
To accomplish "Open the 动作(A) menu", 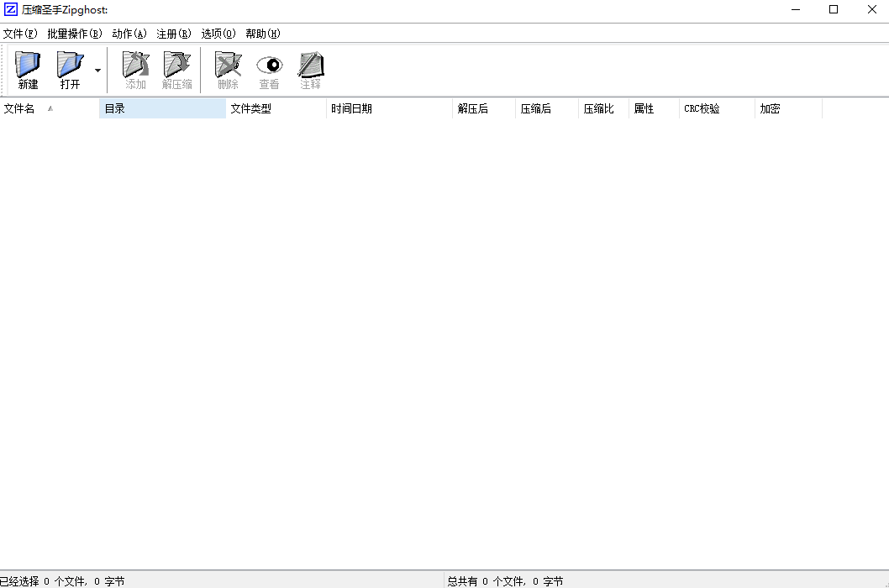I will point(128,34).
